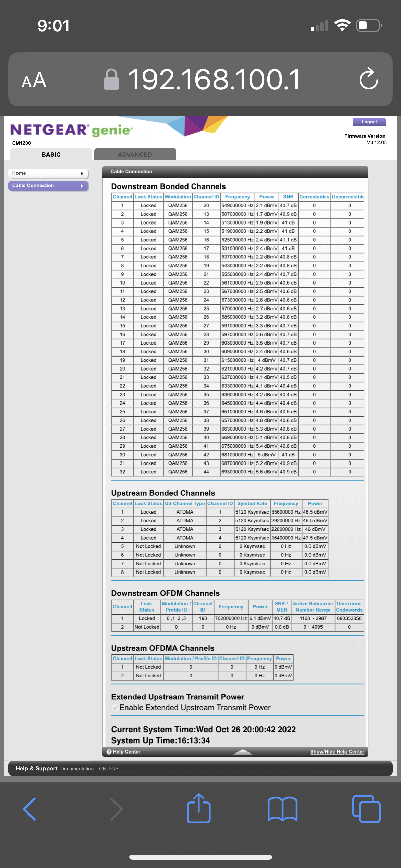Tap the 192.168.100.1 address field

pyautogui.click(x=214, y=79)
